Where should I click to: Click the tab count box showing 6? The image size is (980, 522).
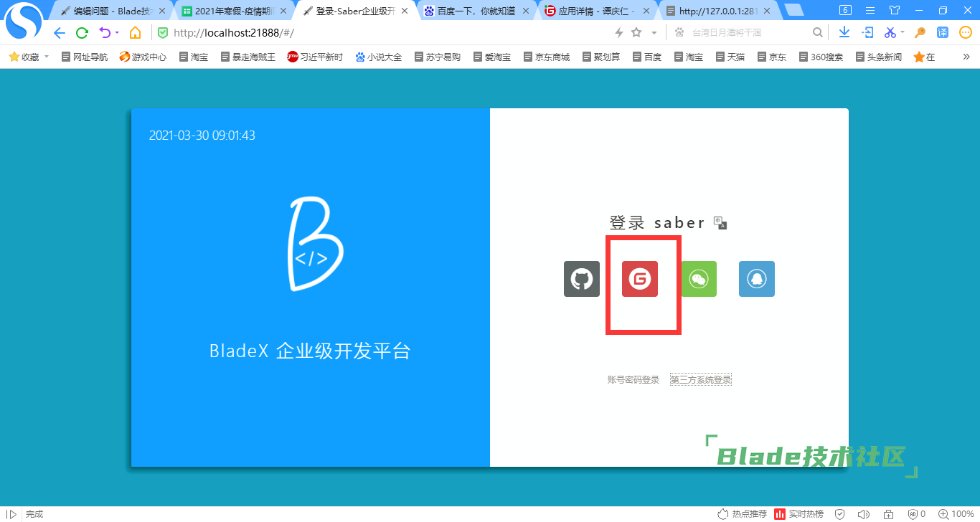[844, 10]
